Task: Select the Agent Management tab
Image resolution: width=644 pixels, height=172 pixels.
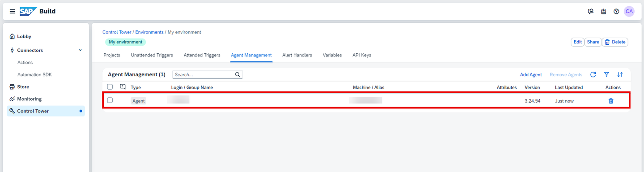Action: point(251,55)
